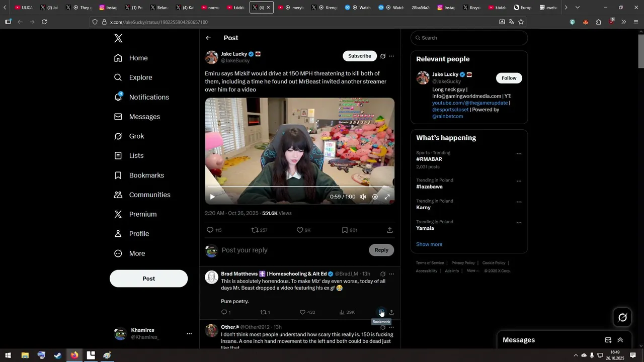Open Lists in the sidebar

click(x=129, y=156)
